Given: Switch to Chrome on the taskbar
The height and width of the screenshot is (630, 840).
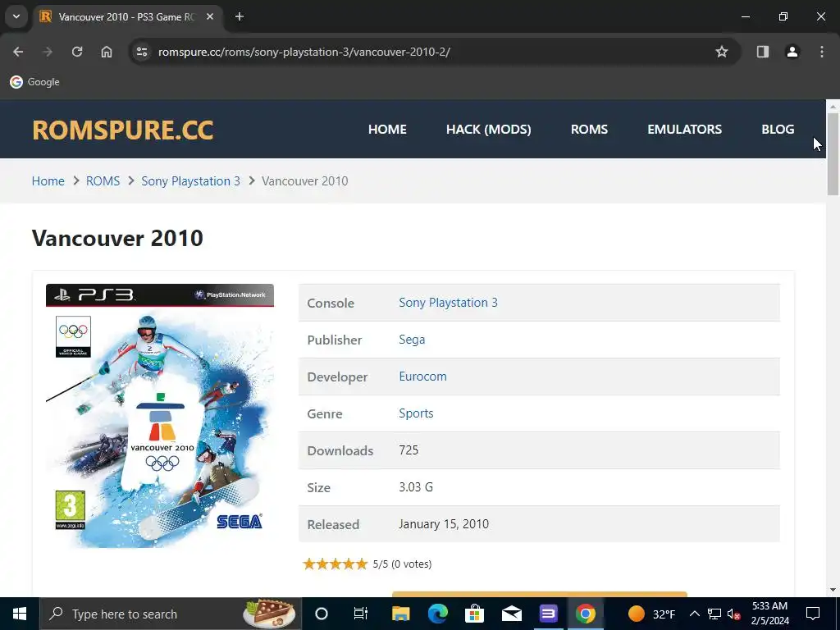Looking at the screenshot, I should [586, 614].
